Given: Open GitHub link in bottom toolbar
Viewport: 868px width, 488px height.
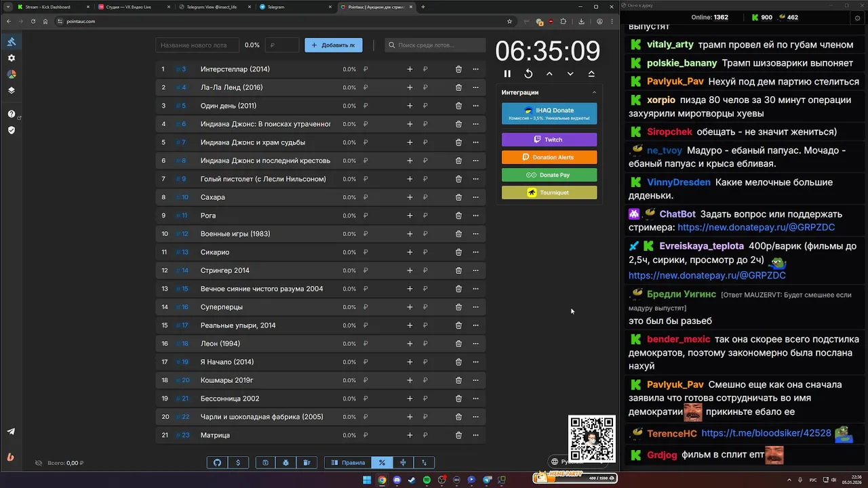Looking at the screenshot, I should (x=217, y=462).
